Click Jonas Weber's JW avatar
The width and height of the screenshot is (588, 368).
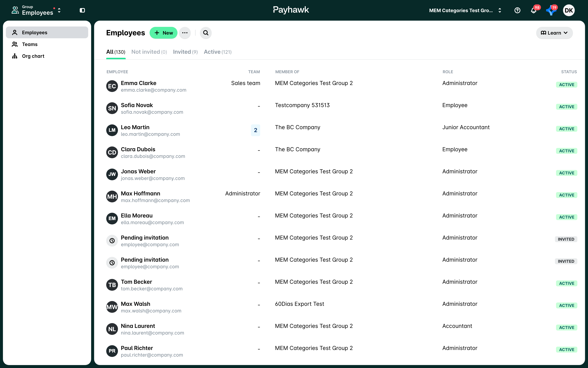[x=112, y=174]
